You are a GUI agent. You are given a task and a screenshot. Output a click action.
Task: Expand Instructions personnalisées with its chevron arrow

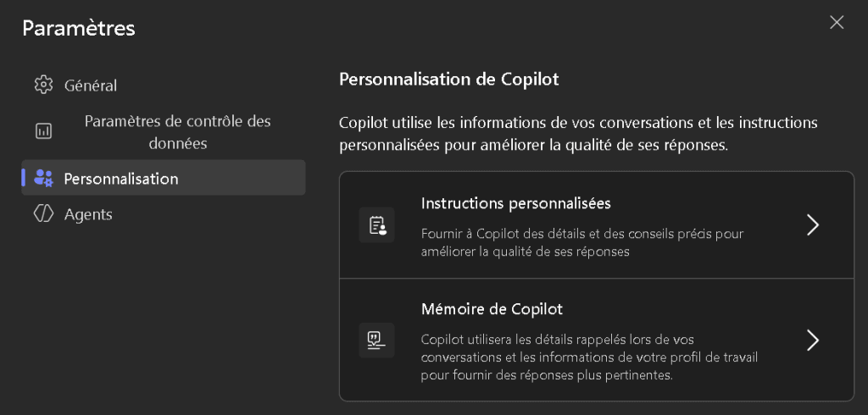coord(812,225)
